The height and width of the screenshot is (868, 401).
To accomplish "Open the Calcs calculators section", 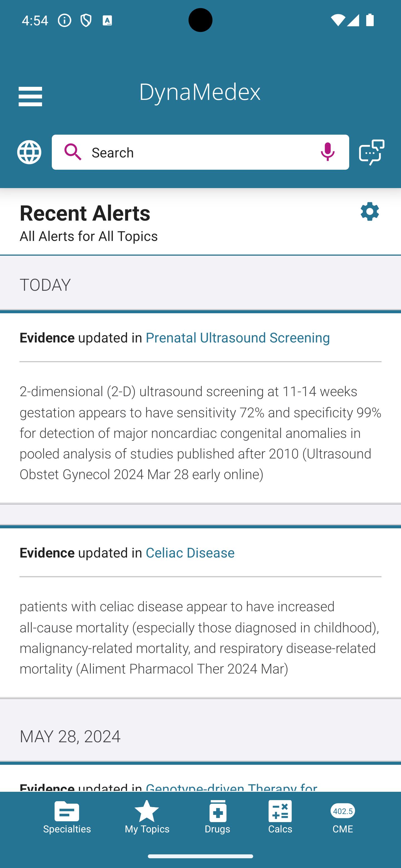I will (280, 817).
